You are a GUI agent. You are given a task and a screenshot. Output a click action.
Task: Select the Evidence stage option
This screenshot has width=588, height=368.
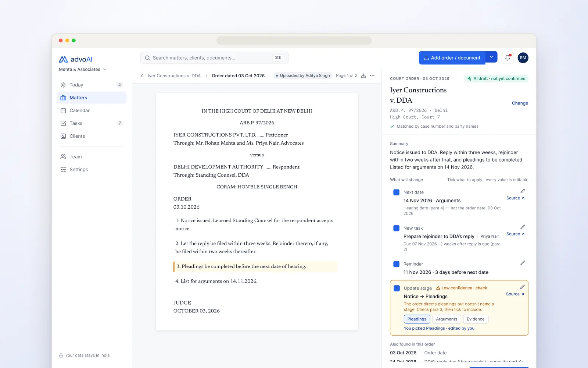(476, 319)
